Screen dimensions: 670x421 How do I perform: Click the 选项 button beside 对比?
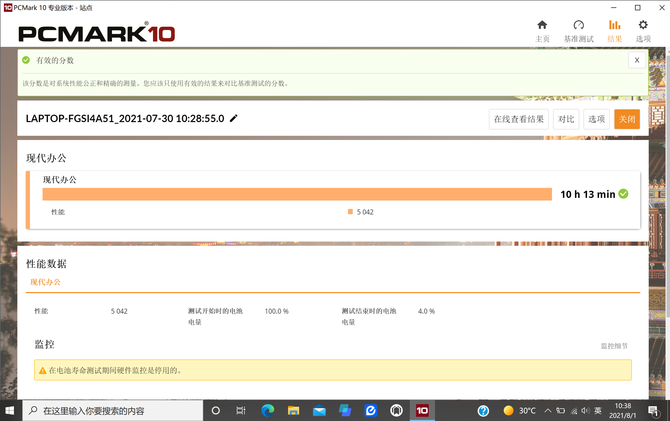(597, 119)
